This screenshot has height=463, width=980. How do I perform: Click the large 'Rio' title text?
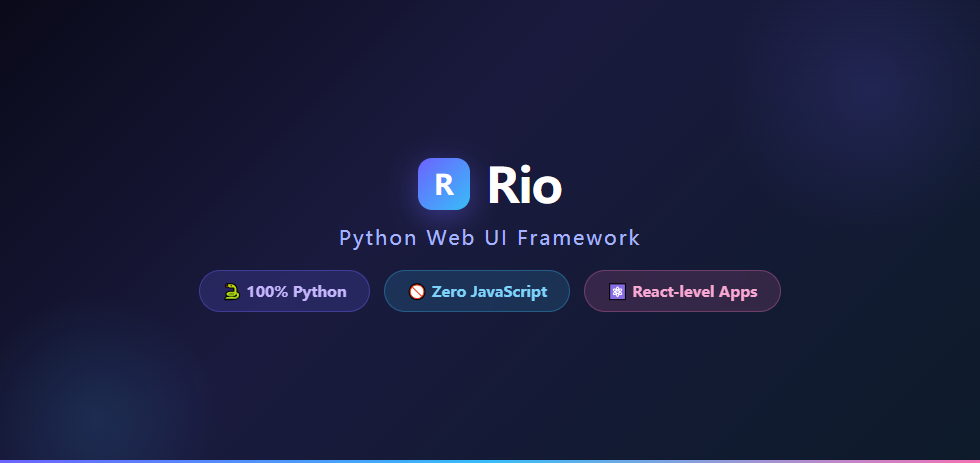click(x=524, y=185)
